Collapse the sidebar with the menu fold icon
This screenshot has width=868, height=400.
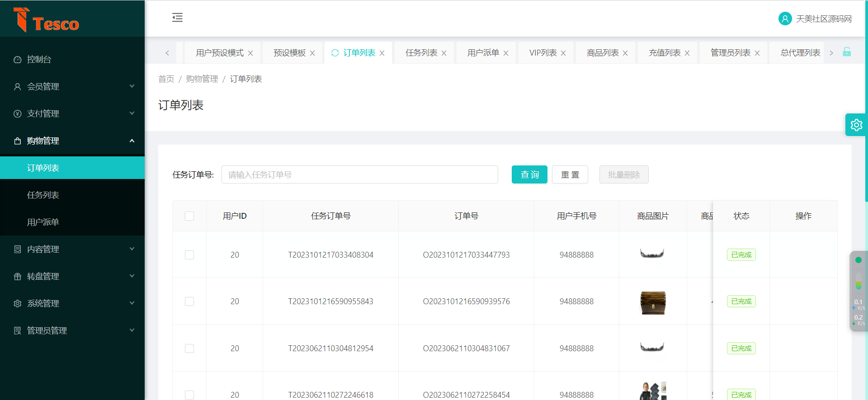[x=177, y=18]
